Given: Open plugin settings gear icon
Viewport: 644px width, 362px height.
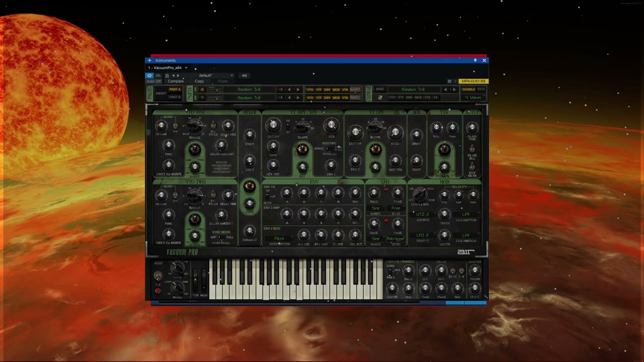Looking at the screenshot, I should (x=449, y=81).
